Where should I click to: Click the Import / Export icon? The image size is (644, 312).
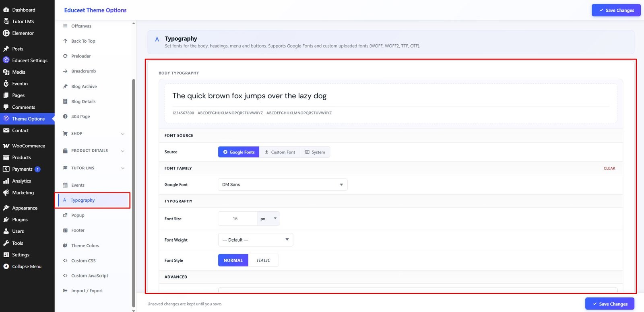[65, 291]
